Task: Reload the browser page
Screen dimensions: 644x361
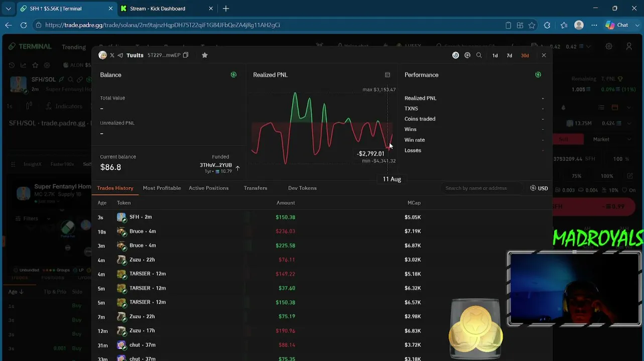Action: (24, 25)
